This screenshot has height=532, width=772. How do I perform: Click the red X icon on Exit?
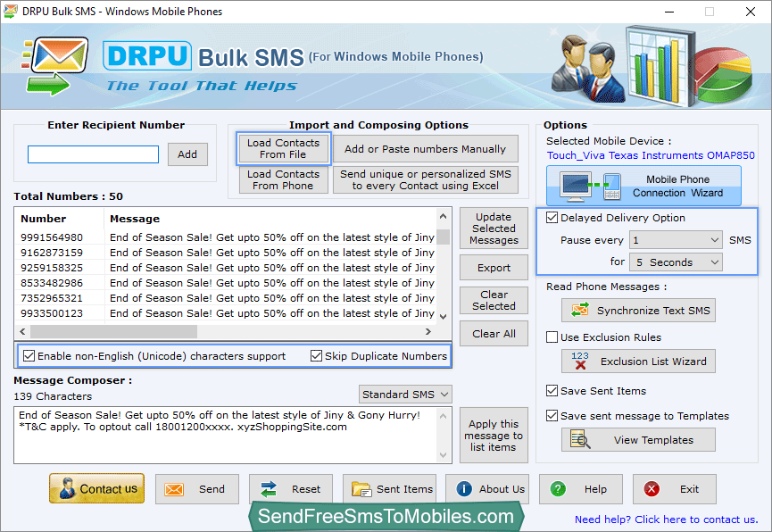click(x=652, y=489)
